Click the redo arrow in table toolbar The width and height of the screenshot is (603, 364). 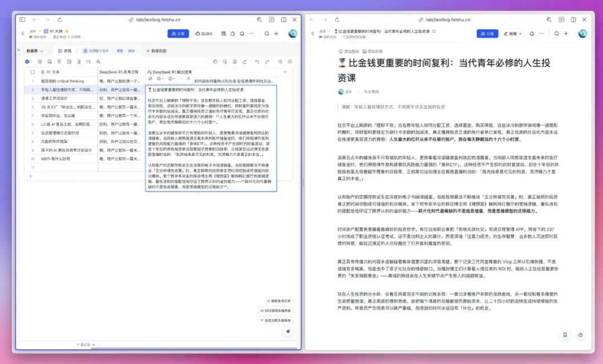267,61
